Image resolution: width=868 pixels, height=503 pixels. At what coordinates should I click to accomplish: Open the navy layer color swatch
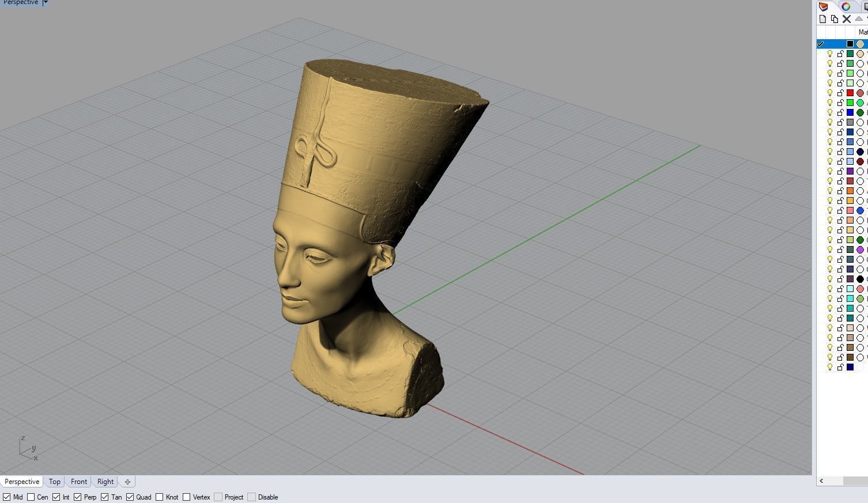[850, 367]
